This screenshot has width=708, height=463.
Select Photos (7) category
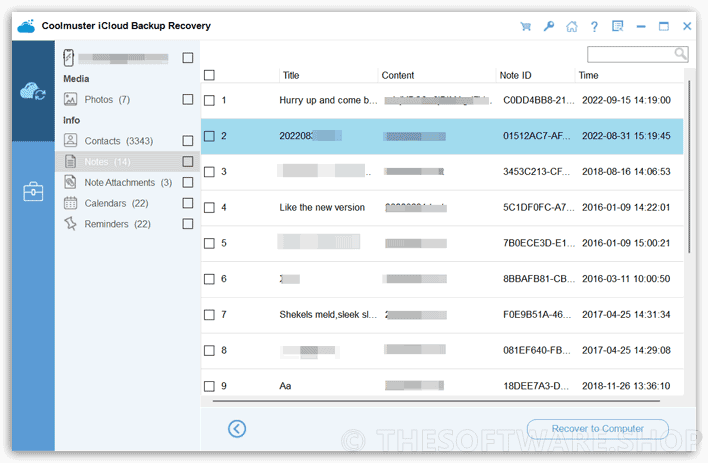[x=107, y=99]
